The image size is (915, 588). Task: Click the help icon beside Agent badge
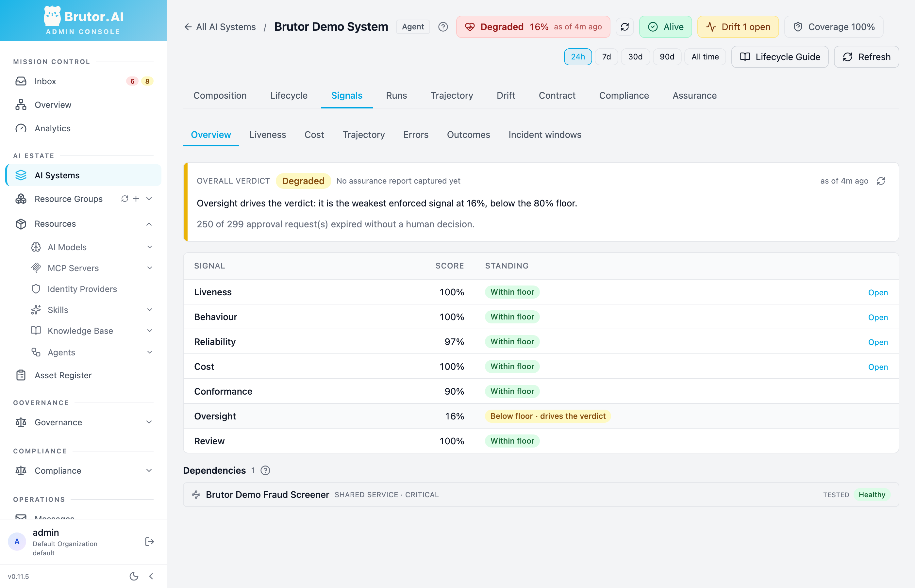point(443,27)
